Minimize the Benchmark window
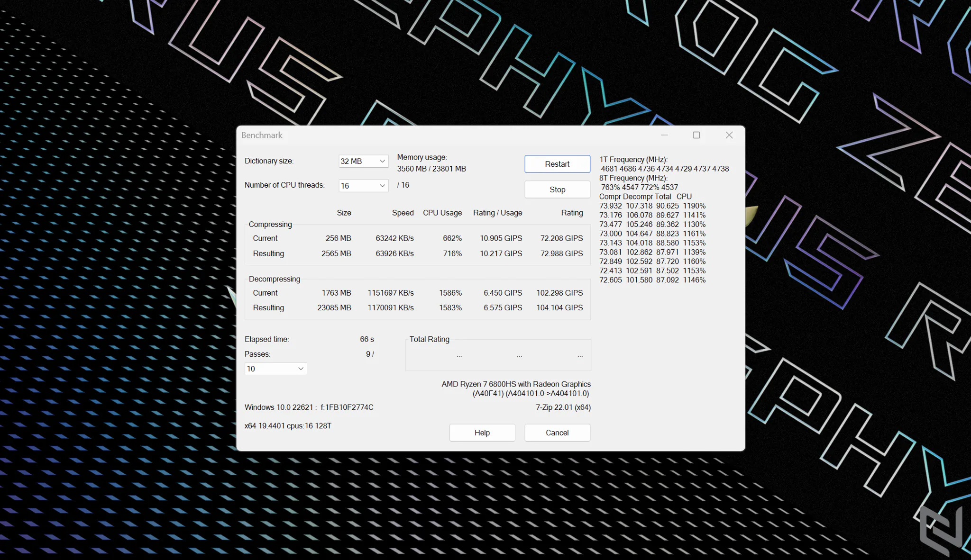Screen dimensions: 971x560 (664, 135)
